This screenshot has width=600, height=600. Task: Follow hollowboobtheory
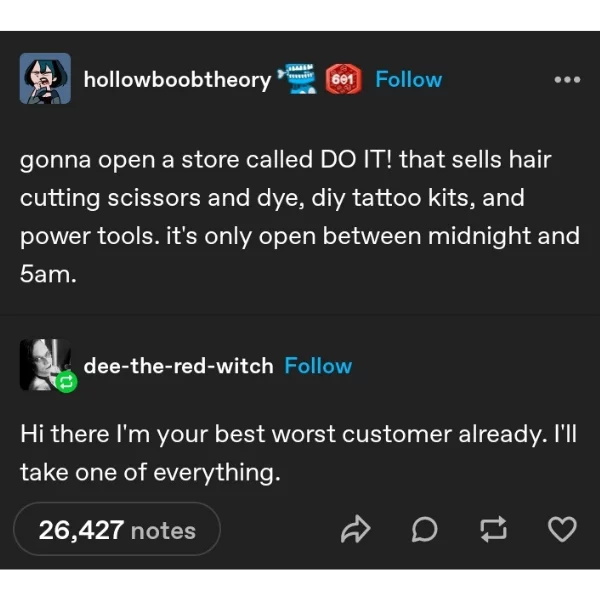409,80
